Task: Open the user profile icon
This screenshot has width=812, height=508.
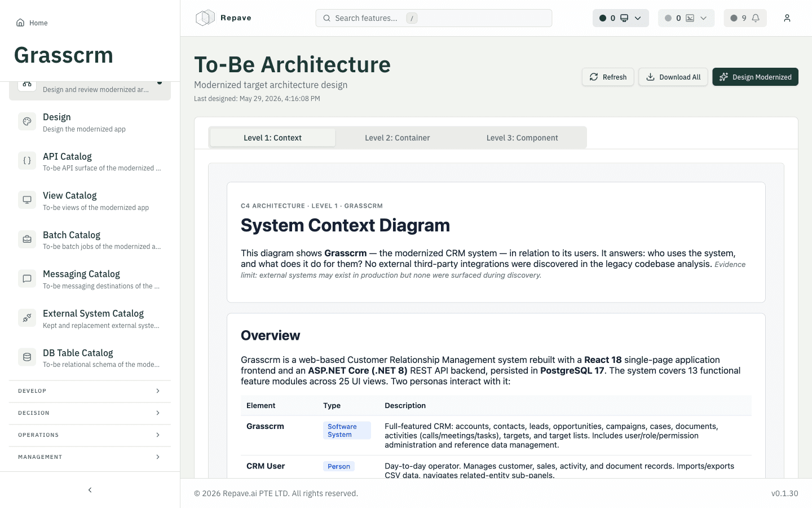Action: click(x=787, y=18)
